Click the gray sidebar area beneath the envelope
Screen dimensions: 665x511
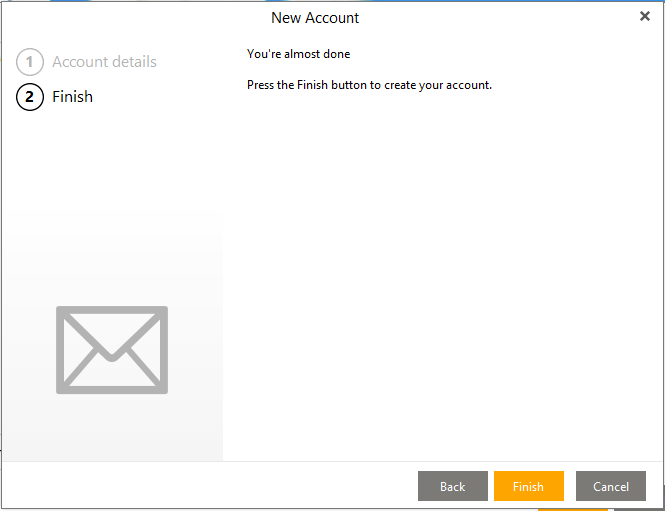112,430
